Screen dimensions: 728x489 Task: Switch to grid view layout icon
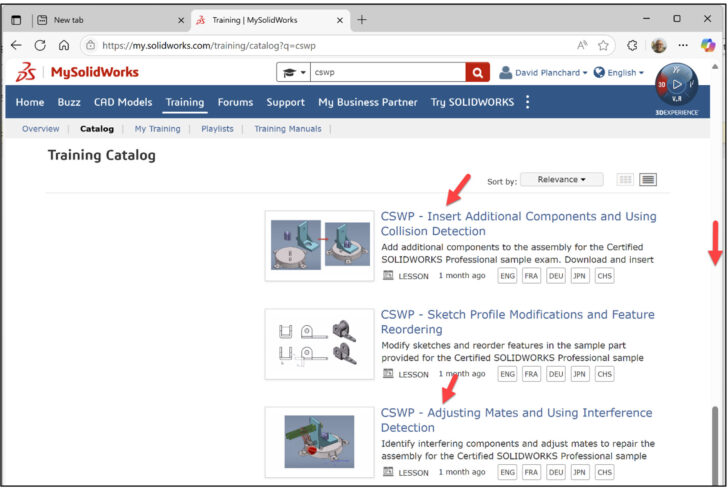coord(625,179)
